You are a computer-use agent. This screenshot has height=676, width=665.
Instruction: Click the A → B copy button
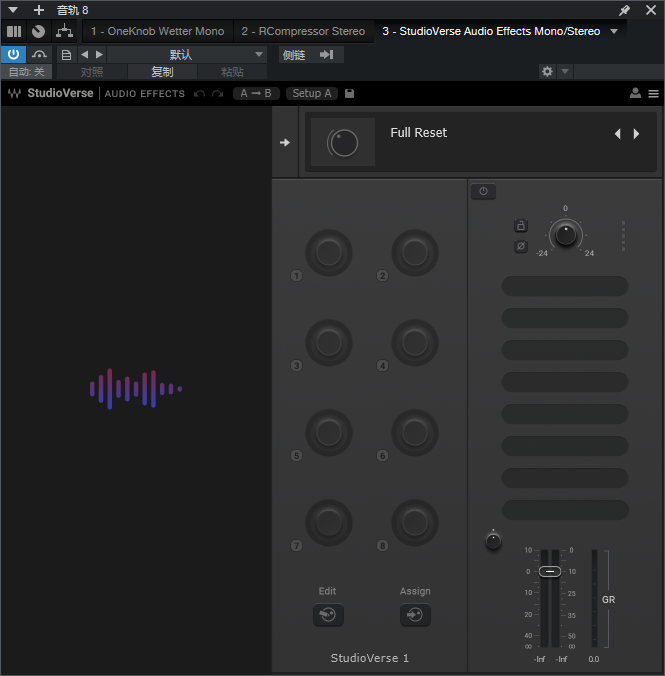pos(256,94)
